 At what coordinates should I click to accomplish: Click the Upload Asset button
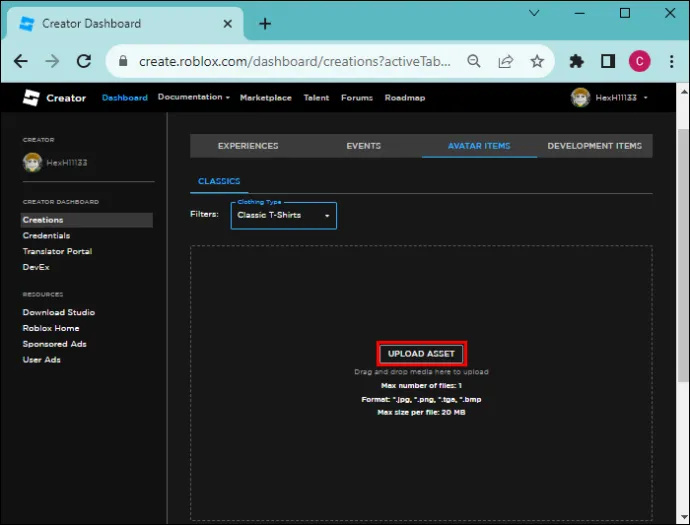pyautogui.click(x=421, y=353)
